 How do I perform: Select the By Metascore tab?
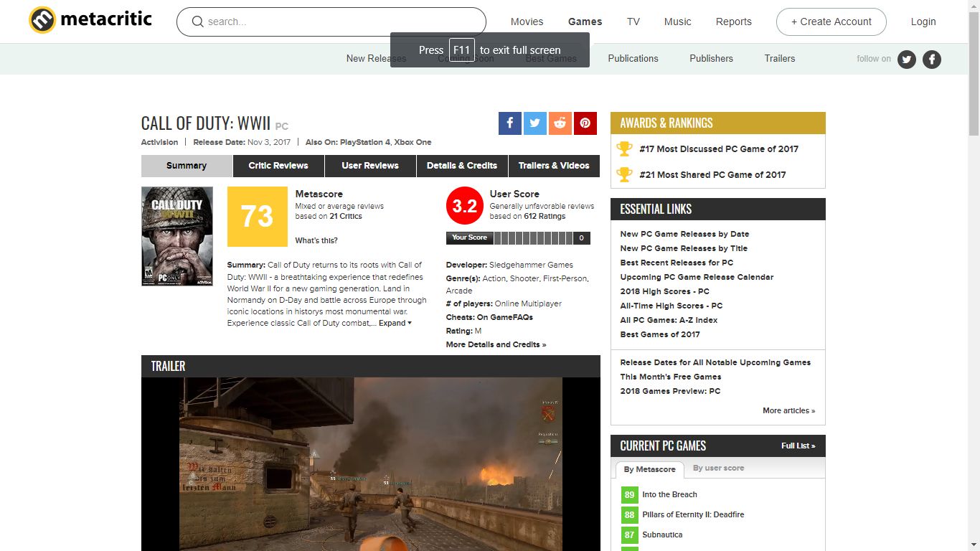[x=649, y=469]
